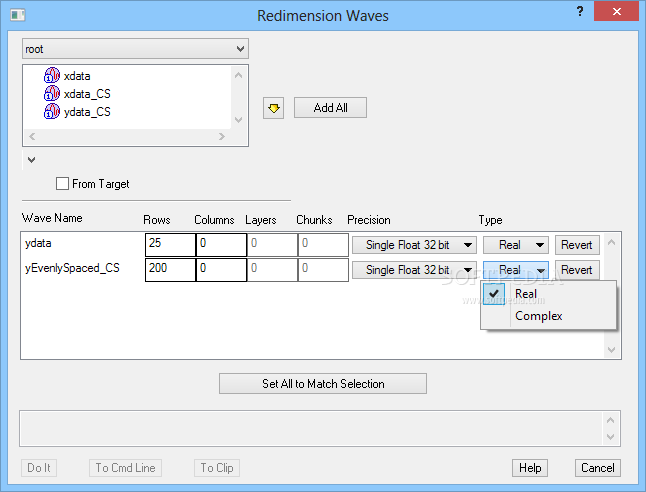
Task: Expand the small chevron below wave list
Action: pyautogui.click(x=31, y=159)
